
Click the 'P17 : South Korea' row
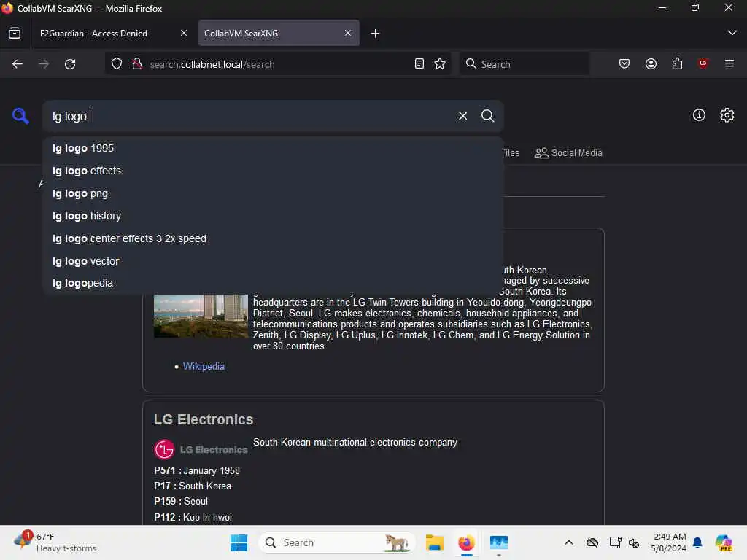[193, 486]
